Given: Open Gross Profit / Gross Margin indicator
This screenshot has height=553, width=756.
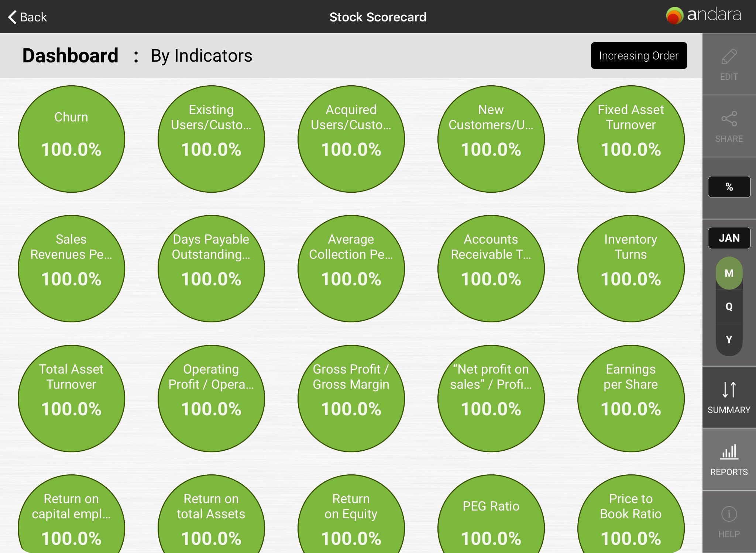Looking at the screenshot, I should 351,398.
